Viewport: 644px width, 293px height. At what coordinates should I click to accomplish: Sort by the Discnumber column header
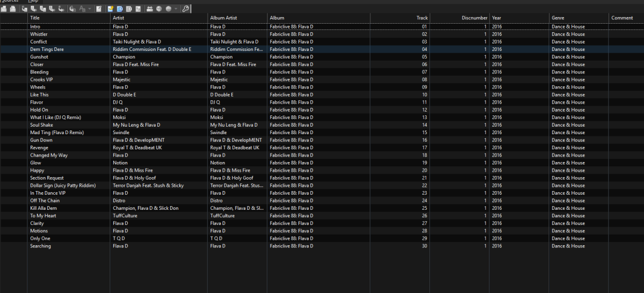point(459,18)
